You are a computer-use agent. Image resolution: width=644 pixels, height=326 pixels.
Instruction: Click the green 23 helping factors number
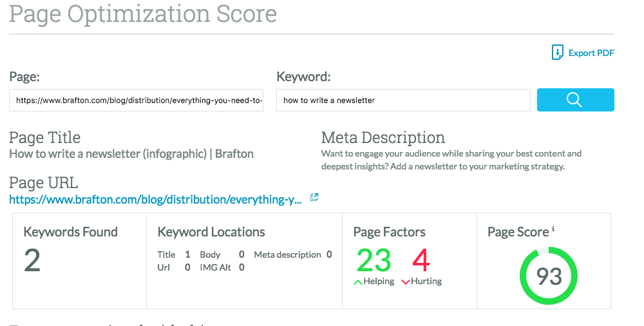click(x=374, y=261)
